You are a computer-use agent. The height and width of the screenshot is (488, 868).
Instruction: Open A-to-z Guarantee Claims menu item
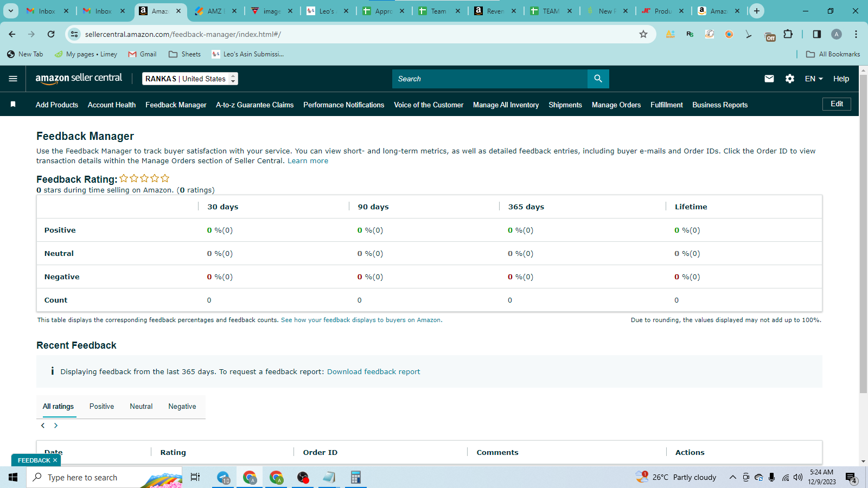[x=255, y=105]
